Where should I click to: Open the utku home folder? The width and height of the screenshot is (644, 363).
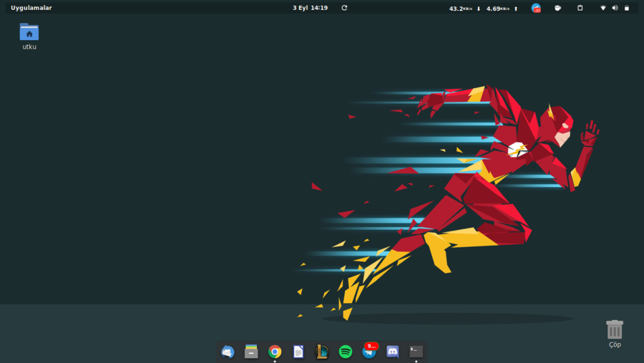pyautogui.click(x=29, y=33)
